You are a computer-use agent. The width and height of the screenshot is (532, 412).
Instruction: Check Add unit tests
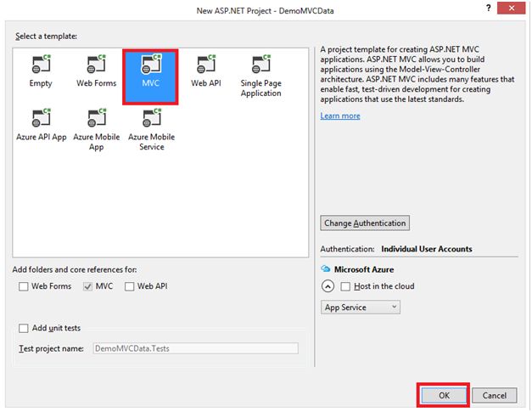pos(24,328)
